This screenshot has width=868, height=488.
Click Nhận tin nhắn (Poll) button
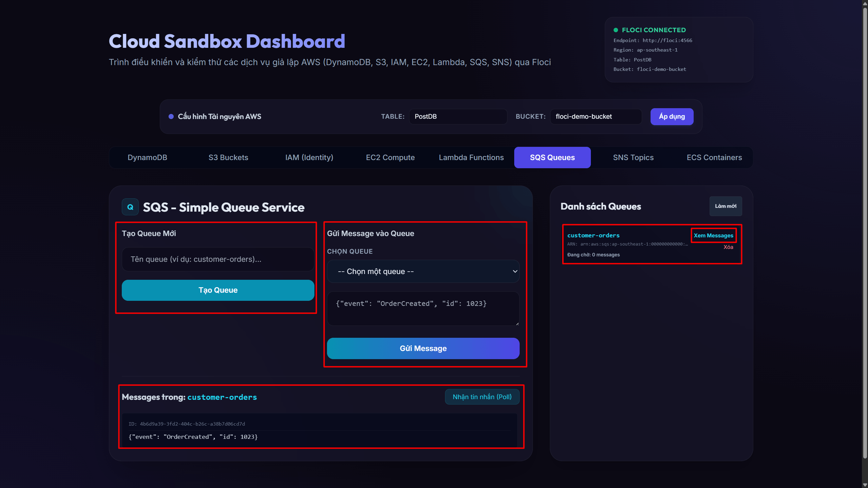[x=482, y=397]
